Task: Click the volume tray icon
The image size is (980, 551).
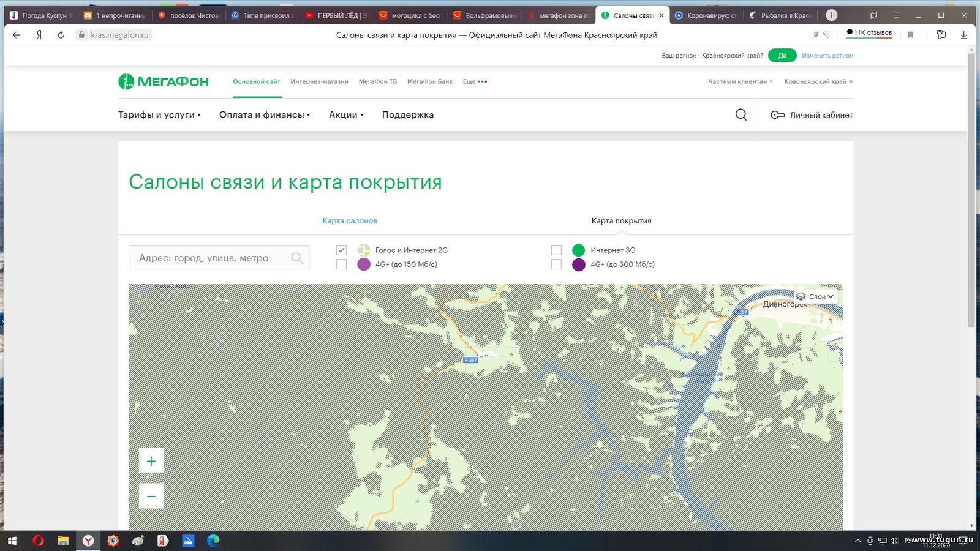Action: (x=894, y=541)
